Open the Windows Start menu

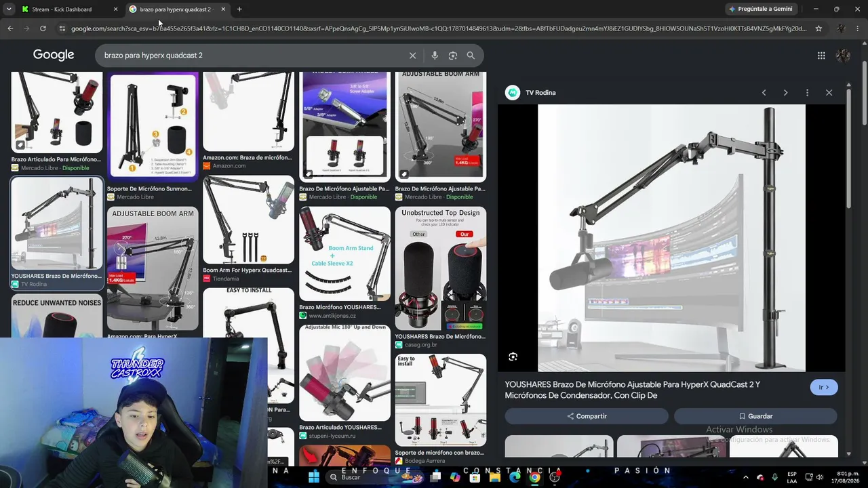[x=314, y=477]
